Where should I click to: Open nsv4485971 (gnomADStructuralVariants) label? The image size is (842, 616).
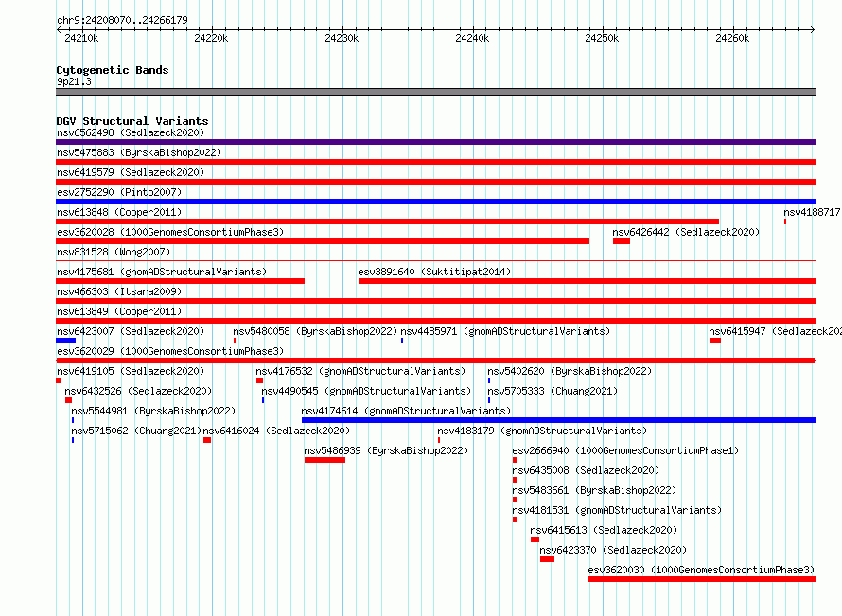pos(505,331)
